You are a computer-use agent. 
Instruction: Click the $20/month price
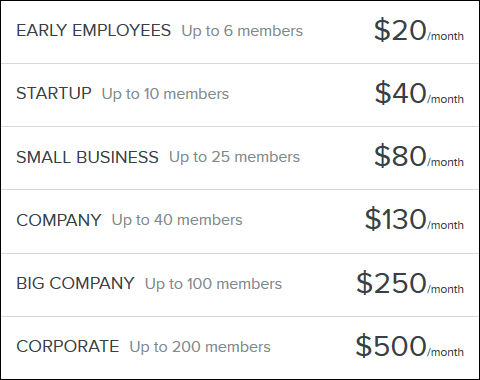[419, 31]
